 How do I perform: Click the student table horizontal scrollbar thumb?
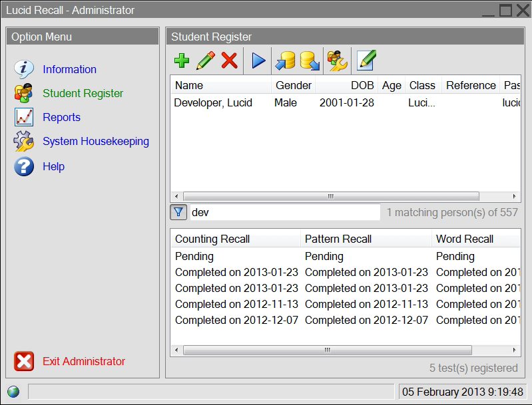click(x=331, y=196)
